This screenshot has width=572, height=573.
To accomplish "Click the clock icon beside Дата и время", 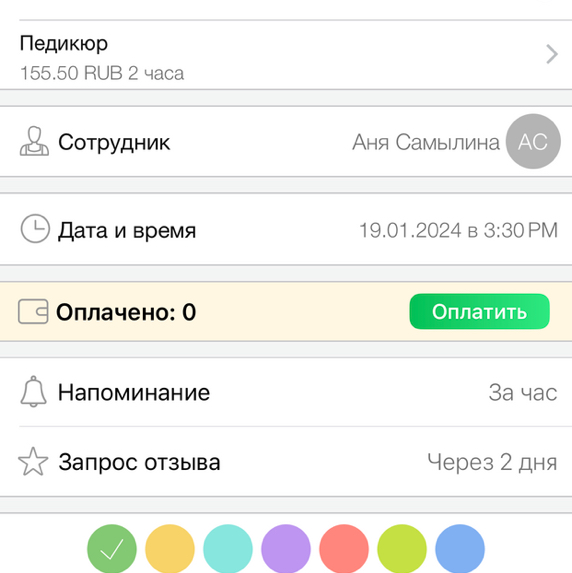I will coord(35,229).
